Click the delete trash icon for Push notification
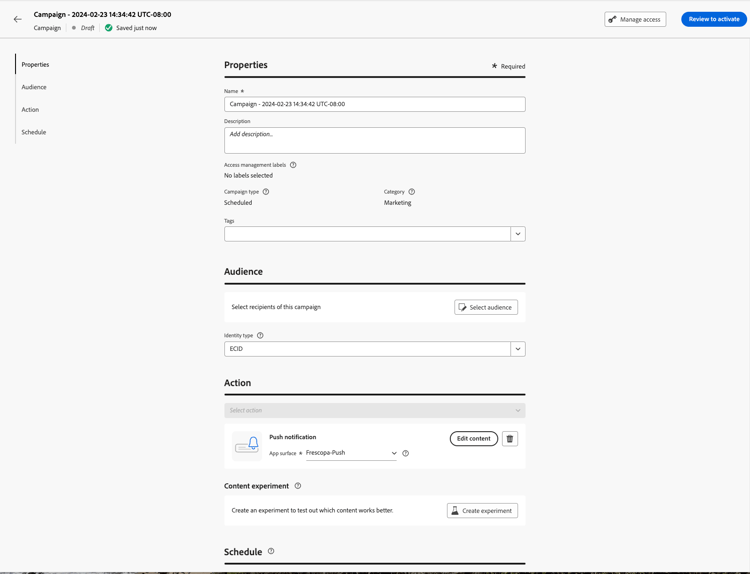This screenshot has width=750, height=574. (x=509, y=439)
